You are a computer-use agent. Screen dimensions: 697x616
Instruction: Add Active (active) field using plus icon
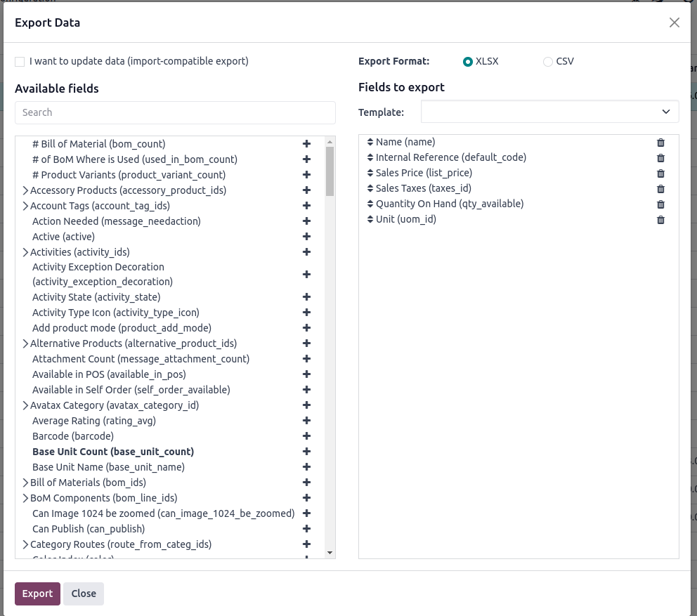tap(306, 237)
